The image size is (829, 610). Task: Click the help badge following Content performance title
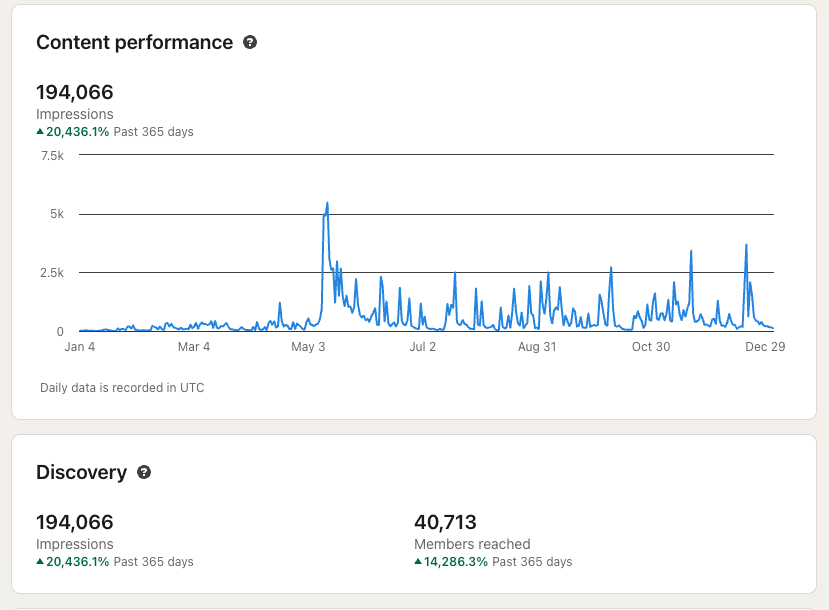(250, 42)
